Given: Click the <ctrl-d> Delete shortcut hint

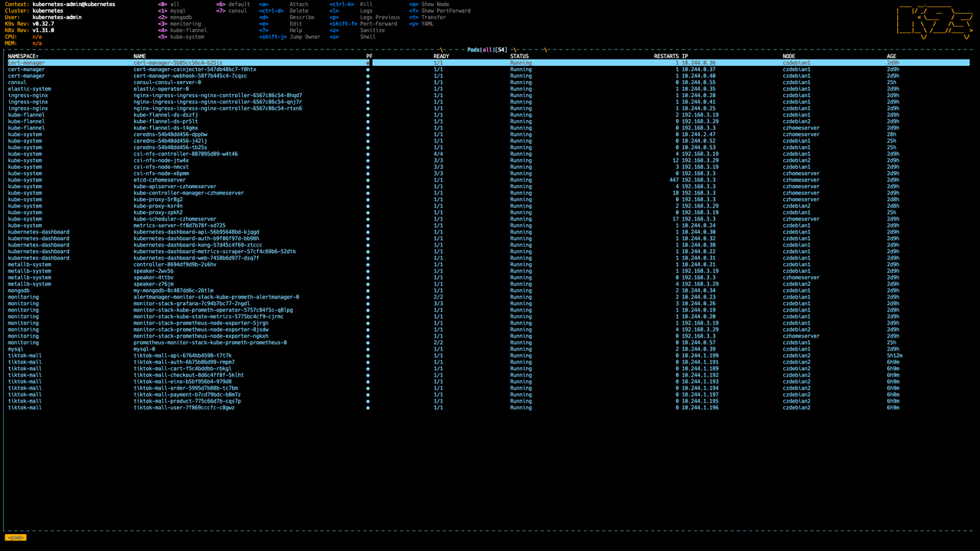Looking at the screenshot, I should 283,11.
